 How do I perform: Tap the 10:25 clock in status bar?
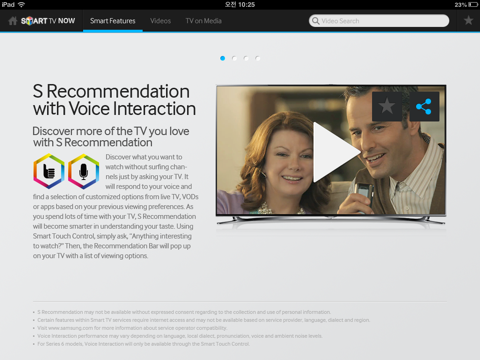(x=240, y=5)
